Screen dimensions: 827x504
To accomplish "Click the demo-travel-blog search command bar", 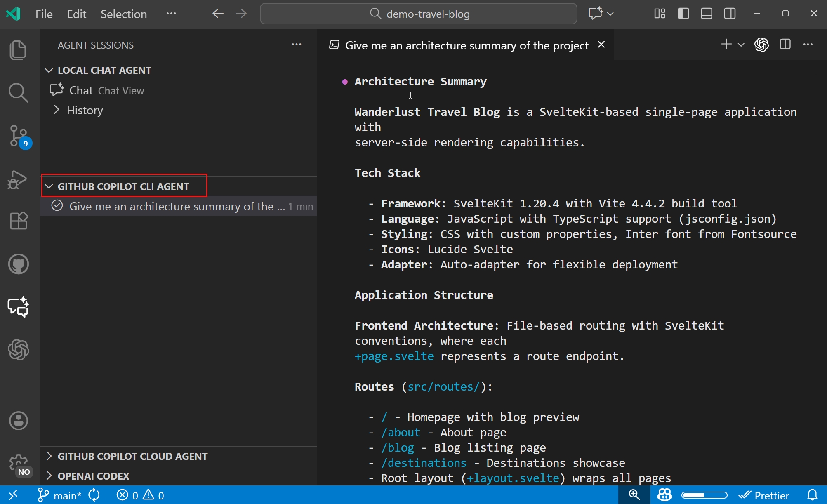I will pos(418,14).
